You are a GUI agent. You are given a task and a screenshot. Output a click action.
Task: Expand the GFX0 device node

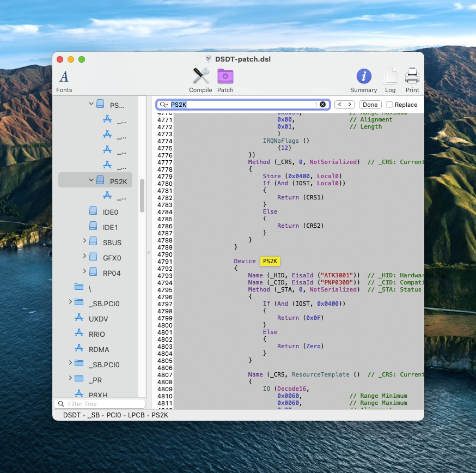click(84, 256)
